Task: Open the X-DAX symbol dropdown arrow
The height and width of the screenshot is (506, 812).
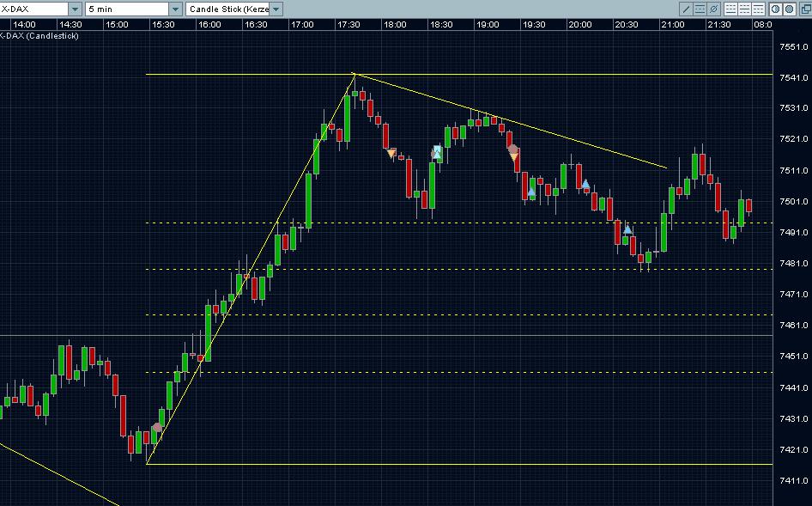Action: [x=75, y=9]
